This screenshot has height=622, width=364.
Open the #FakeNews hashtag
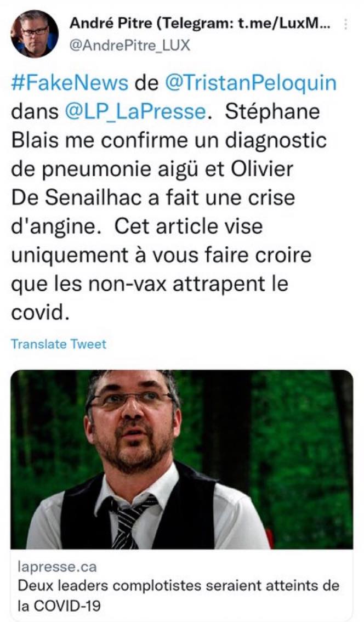coord(70,84)
